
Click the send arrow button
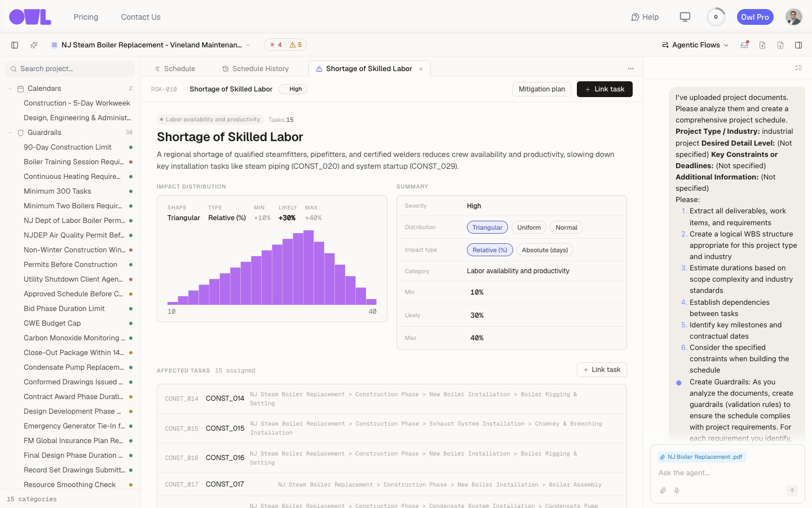pos(792,491)
